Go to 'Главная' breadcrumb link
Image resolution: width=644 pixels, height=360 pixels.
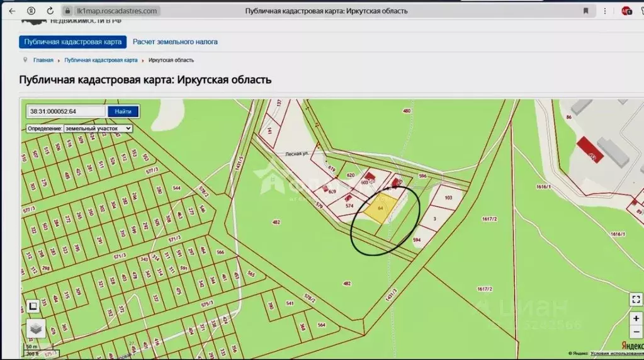pyautogui.click(x=43, y=60)
